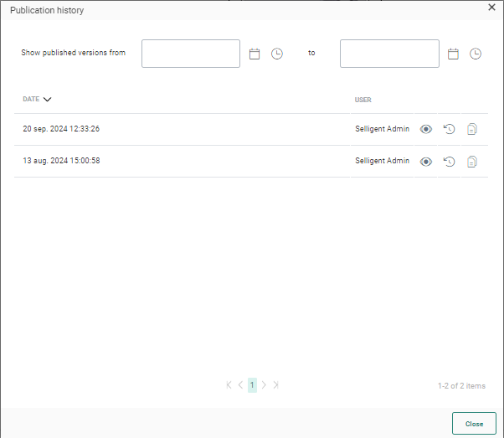Click the USER column header
This screenshot has height=438, width=504.
point(363,100)
